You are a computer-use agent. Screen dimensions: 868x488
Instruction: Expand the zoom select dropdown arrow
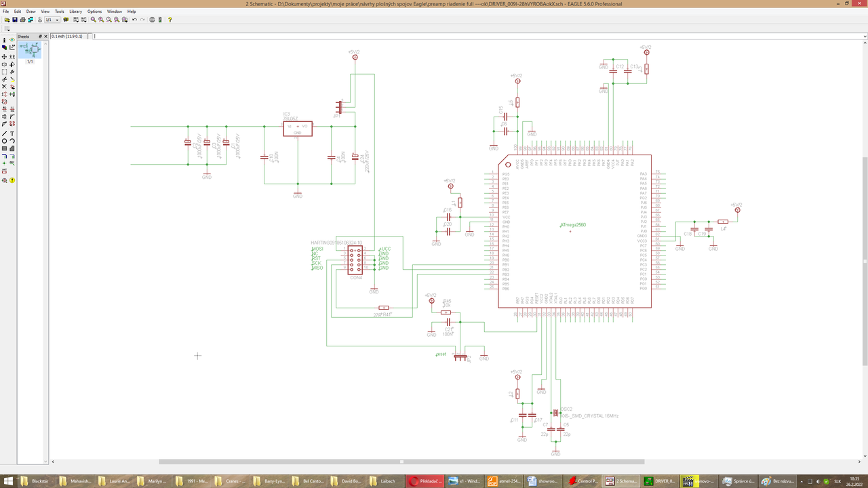126,21
